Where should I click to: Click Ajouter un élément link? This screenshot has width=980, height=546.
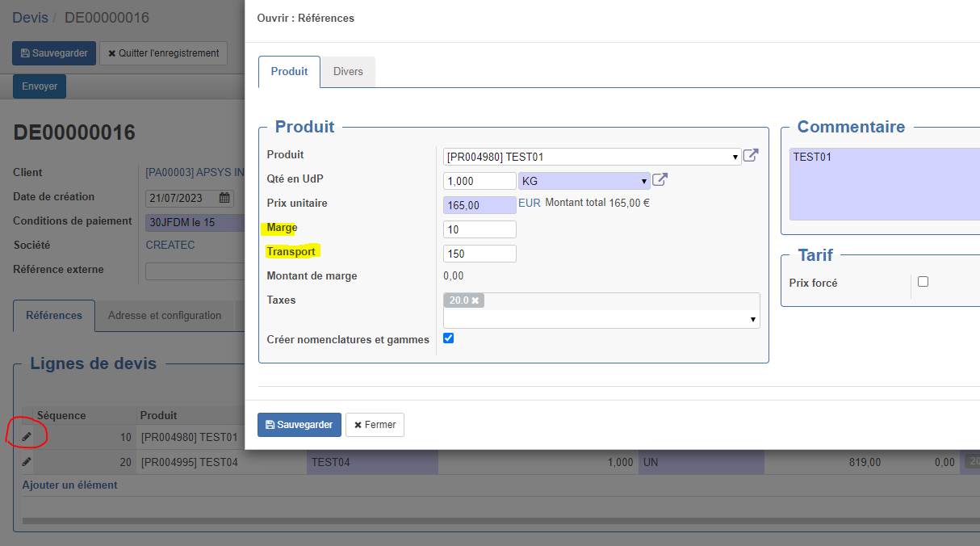pyautogui.click(x=69, y=485)
